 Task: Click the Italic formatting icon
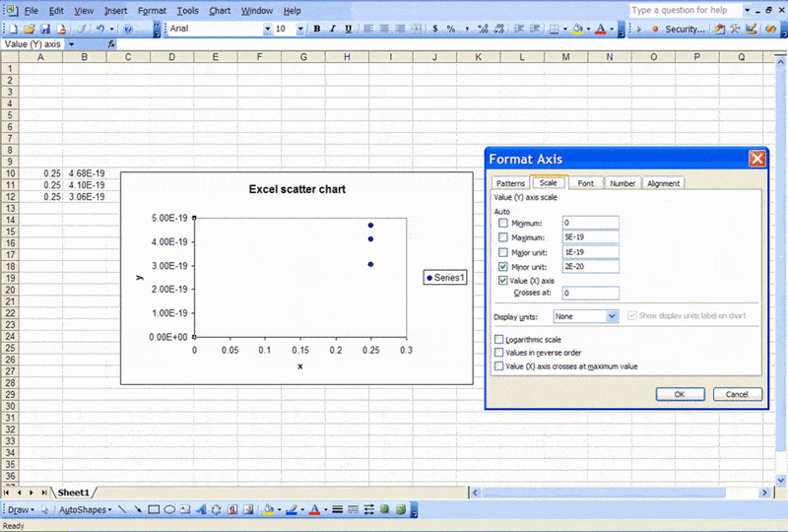click(x=332, y=30)
